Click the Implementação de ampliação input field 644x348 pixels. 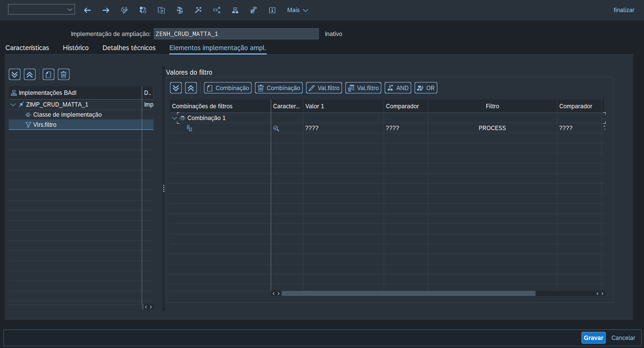coord(236,34)
